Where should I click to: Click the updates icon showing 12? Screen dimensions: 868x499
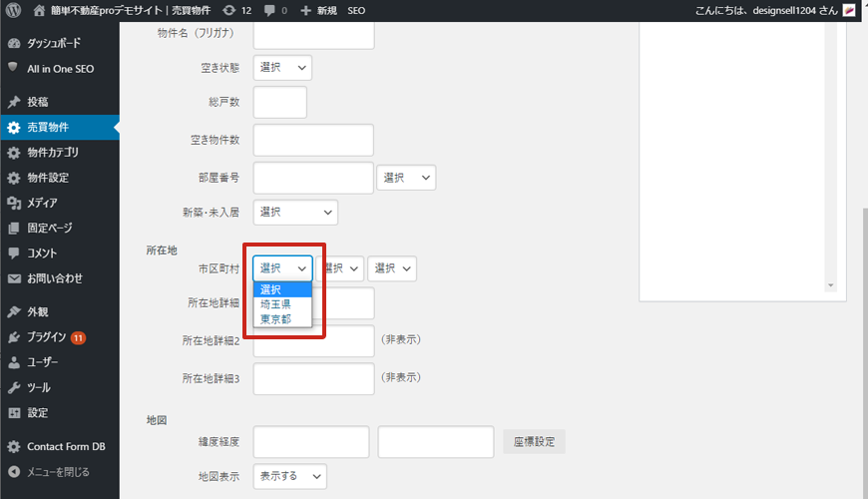(x=229, y=10)
